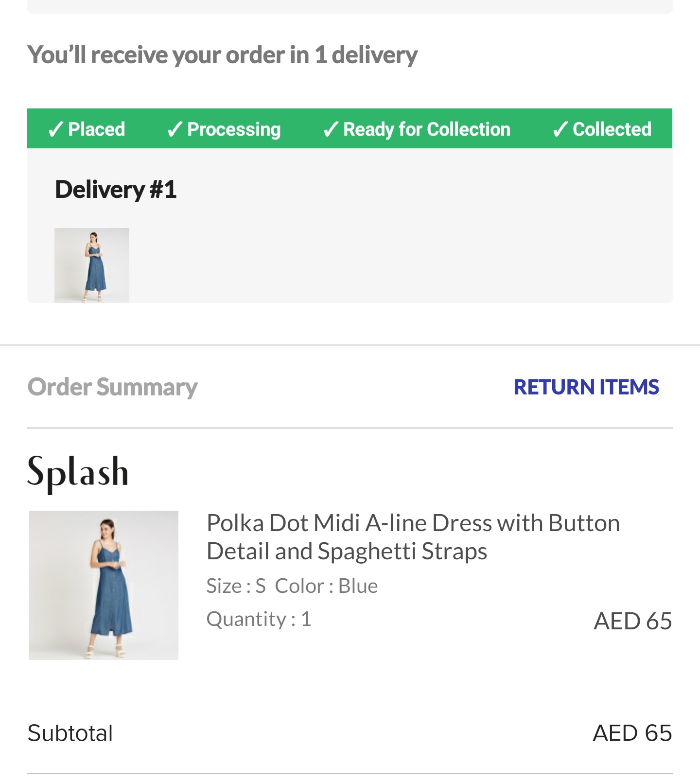Click the checkmark icon beside Collected
Image resolution: width=700 pixels, height=784 pixels.
click(x=560, y=129)
